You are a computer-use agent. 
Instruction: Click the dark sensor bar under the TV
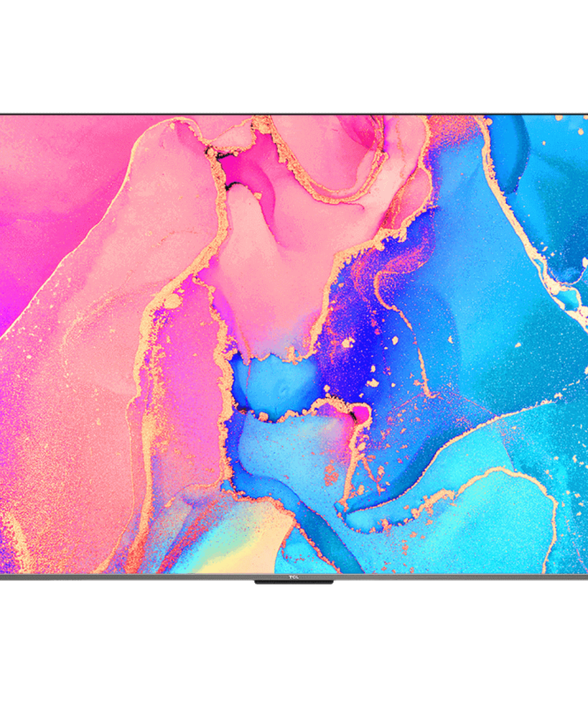(x=293, y=583)
